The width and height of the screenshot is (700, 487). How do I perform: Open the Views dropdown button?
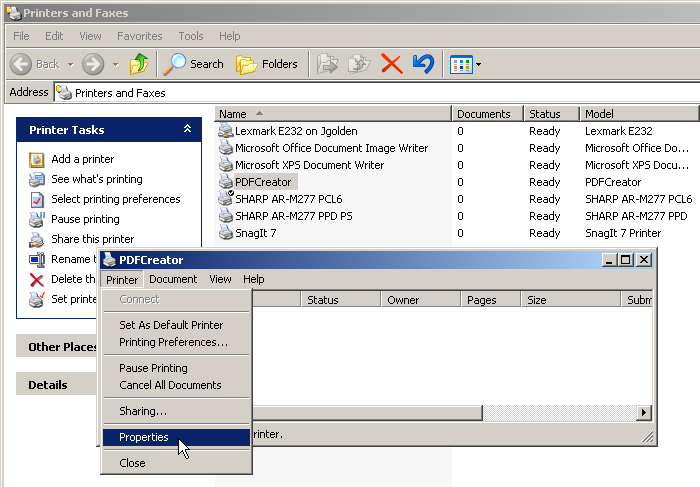click(465, 64)
